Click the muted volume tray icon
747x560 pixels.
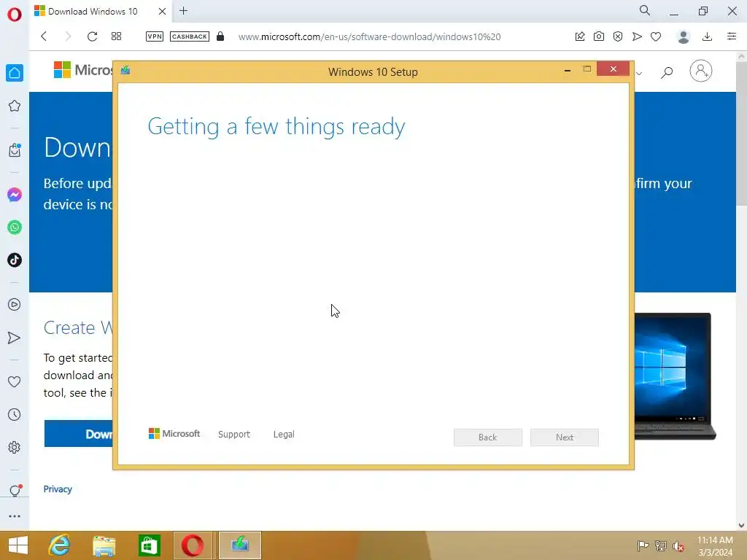(678, 546)
